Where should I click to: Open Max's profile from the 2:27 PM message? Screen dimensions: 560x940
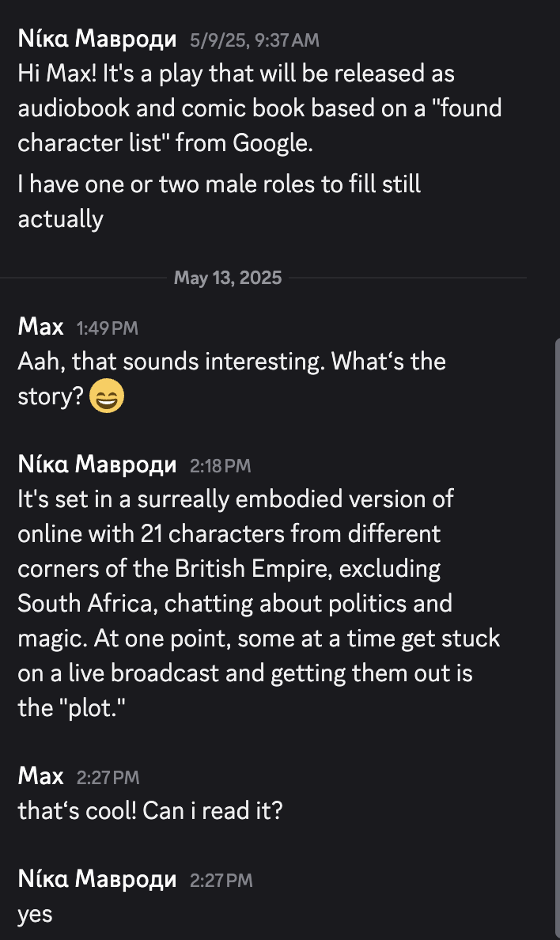(40, 776)
